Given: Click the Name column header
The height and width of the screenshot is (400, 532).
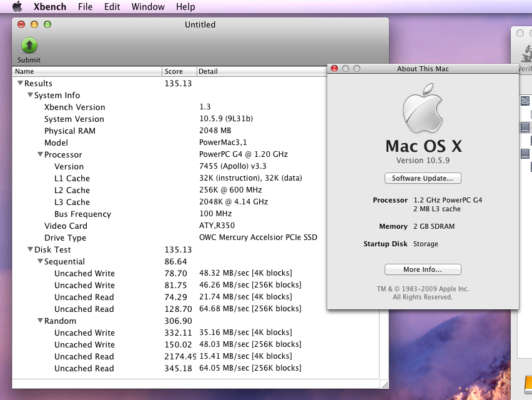Looking at the screenshot, I should [87, 71].
